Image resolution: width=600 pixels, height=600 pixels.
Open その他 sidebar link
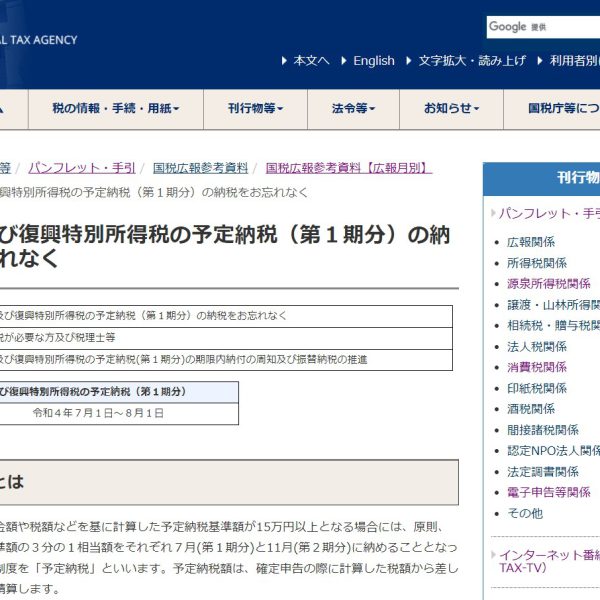[525, 514]
